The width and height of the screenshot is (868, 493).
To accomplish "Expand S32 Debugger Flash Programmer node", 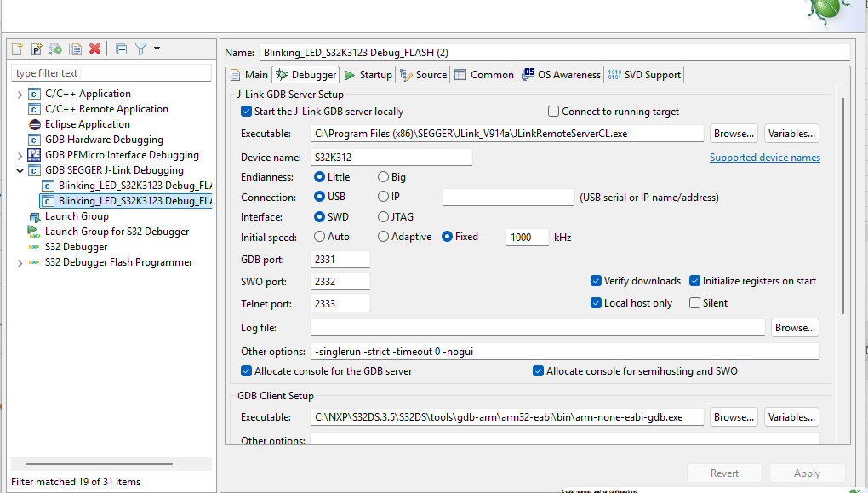I will [x=20, y=263].
